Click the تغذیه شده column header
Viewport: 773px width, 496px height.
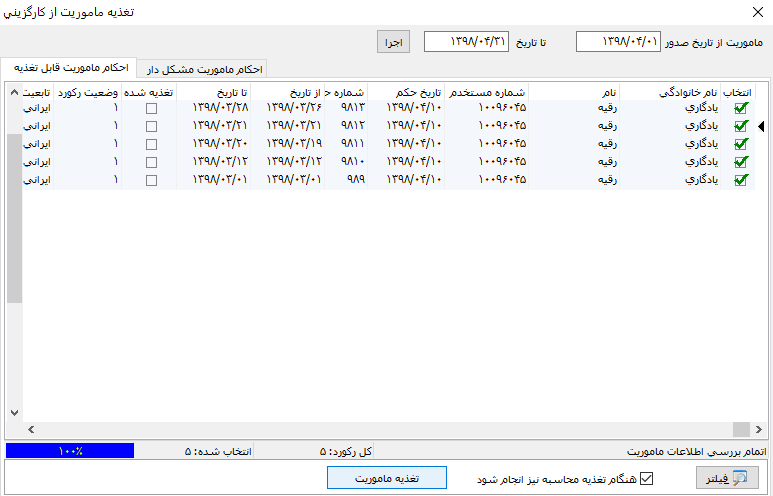coord(149,92)
